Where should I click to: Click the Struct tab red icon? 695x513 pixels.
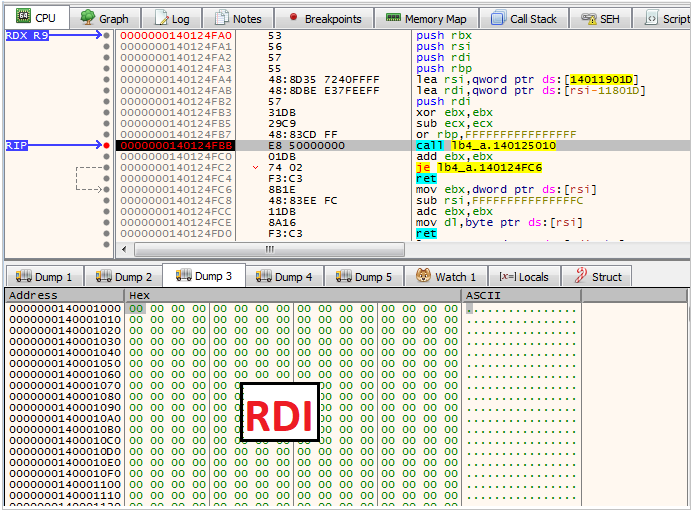pyautogui.click(x=581, y=276)
